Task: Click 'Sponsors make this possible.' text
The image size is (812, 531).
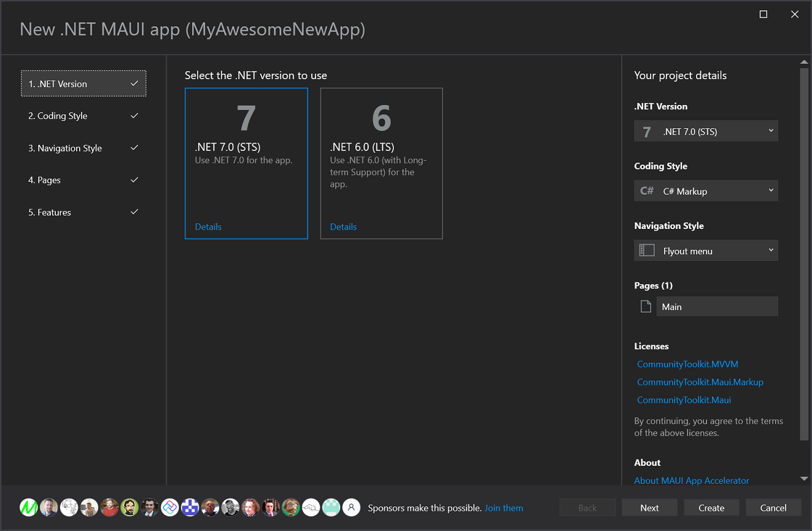Action: [x=425, y=508]
